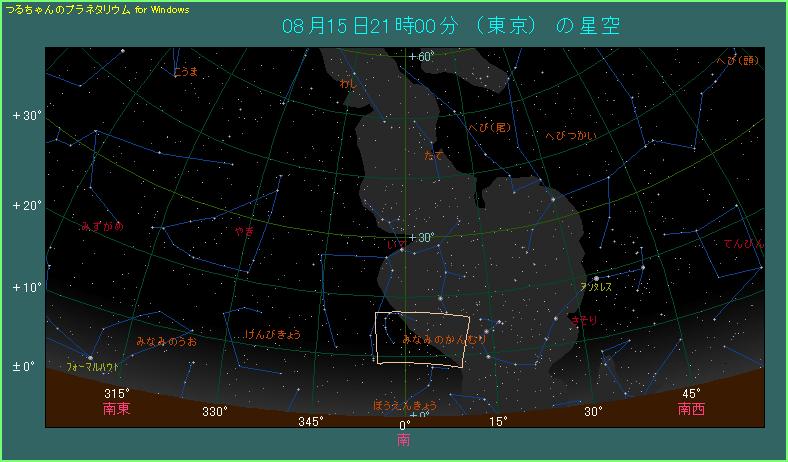This screenshot has height=462, width=788.
Task: Click the へびつかい constellation label
Action: tap(570, 135)
